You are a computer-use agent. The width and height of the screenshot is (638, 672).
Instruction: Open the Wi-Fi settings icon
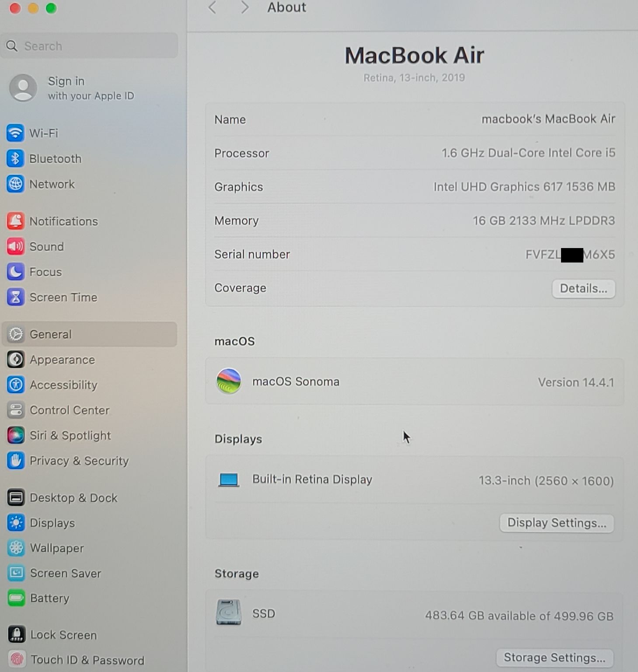15,133
